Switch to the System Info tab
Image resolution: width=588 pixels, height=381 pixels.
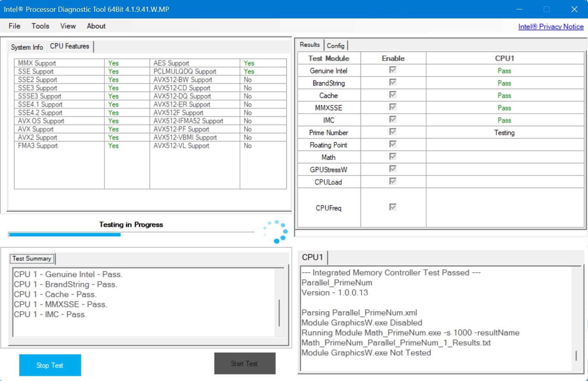pyautogui.click(x=27, y=47)
